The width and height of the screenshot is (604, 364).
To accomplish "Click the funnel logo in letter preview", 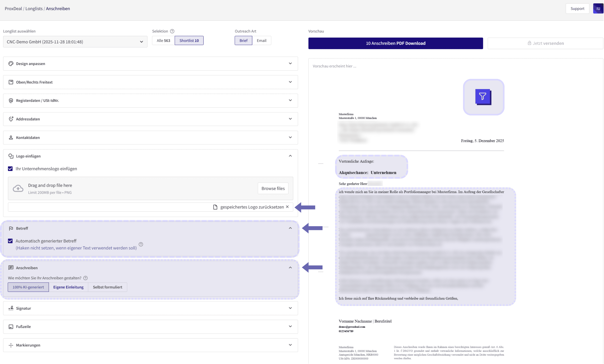I will coord(483,97).
